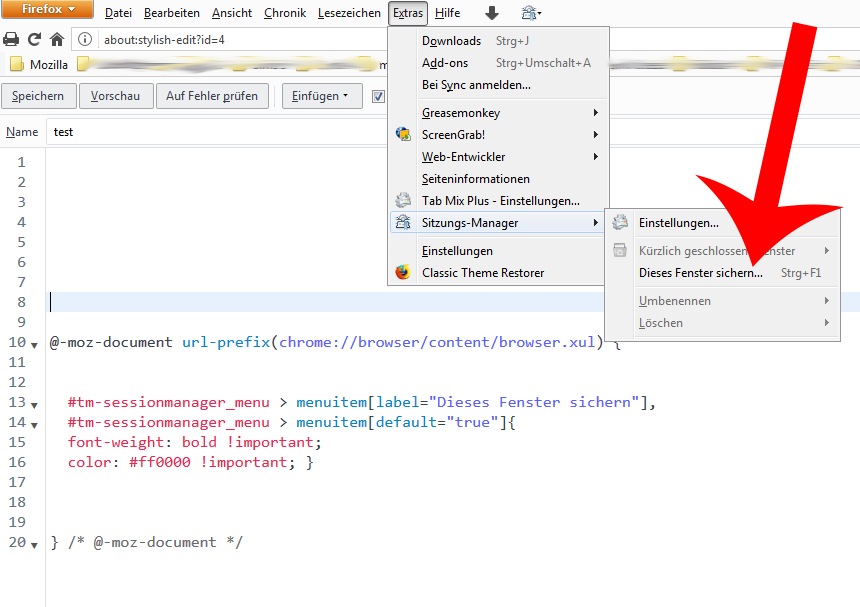Click the site info icon in URL bar
The height and width of the screenshot is (607, 860).
click(x=85, y=40)
